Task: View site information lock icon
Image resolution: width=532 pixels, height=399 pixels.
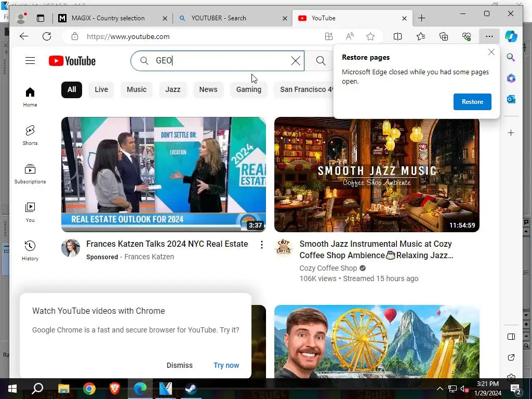Action: click(75, 36)
